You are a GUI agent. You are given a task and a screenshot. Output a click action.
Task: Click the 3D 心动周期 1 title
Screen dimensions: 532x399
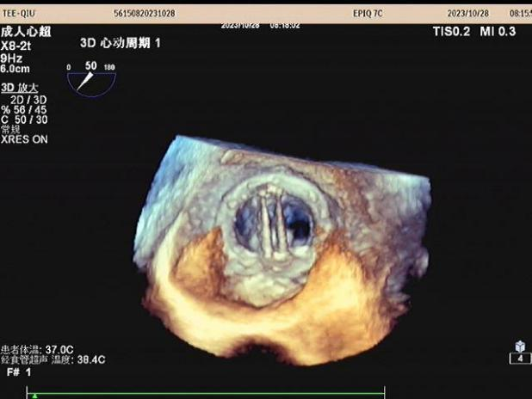coord(120,42)
